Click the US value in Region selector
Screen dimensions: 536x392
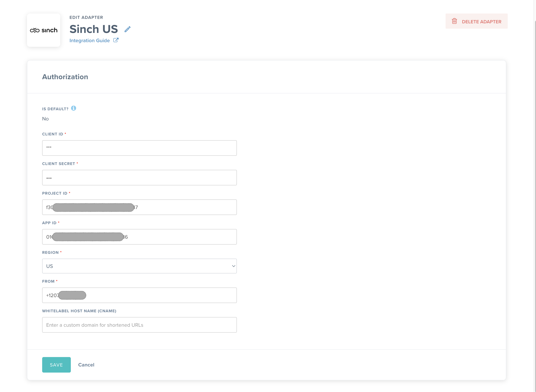coord(50,266)
